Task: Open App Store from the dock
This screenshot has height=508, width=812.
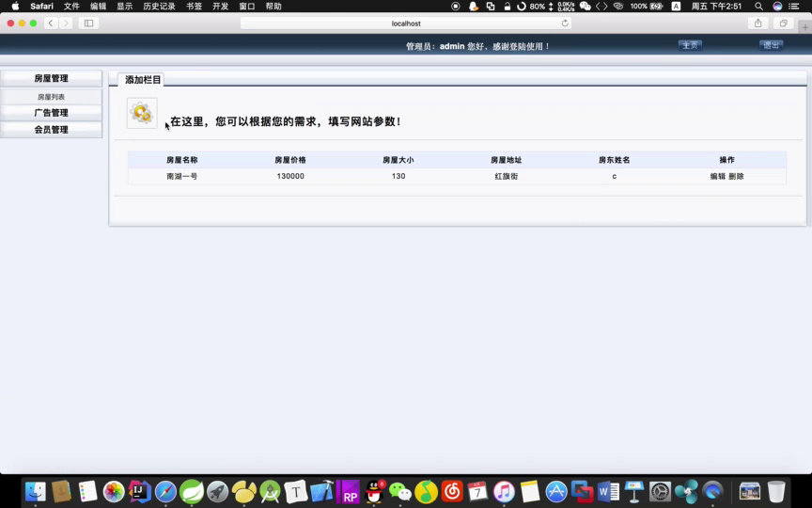Action: coord(556,491)
